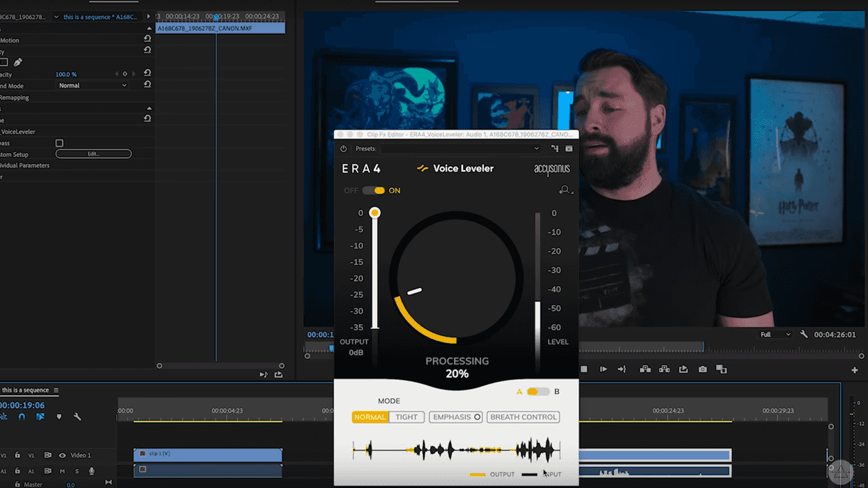
Task: Reset the Motion effect parameters
Action: pos(147,39)
